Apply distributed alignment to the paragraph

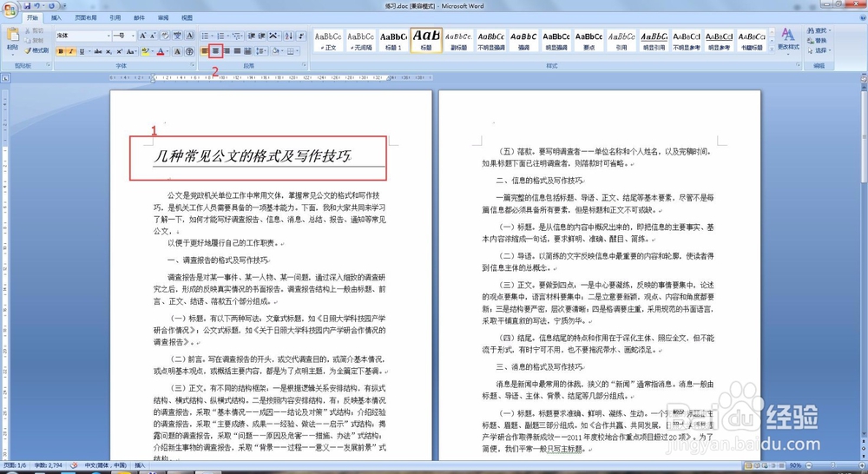click(247, 51)
